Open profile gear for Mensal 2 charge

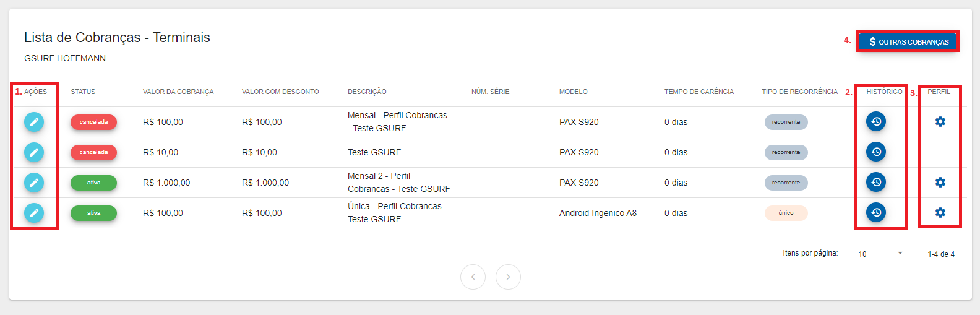tap(940, 182)
